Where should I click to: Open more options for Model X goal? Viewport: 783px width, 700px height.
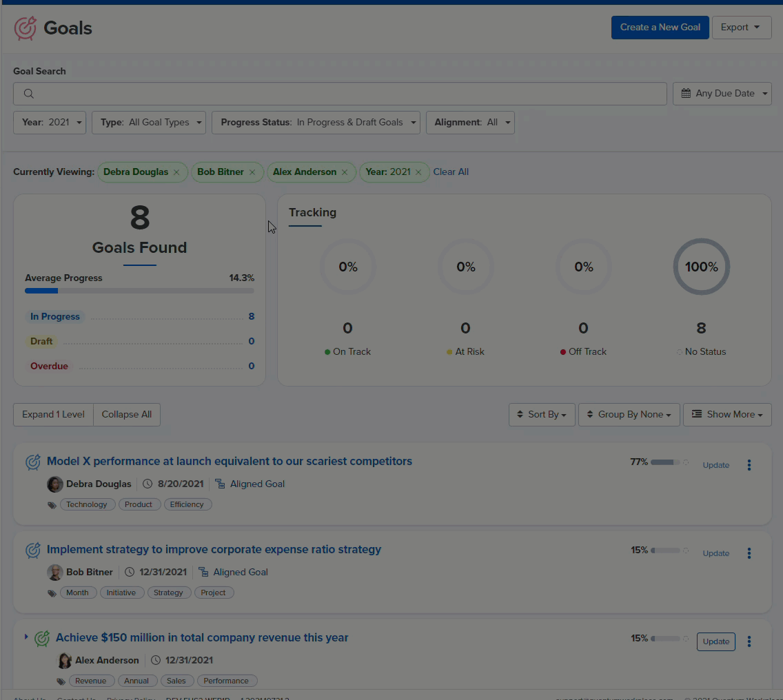pyautogui.click(x=749, y=465)
